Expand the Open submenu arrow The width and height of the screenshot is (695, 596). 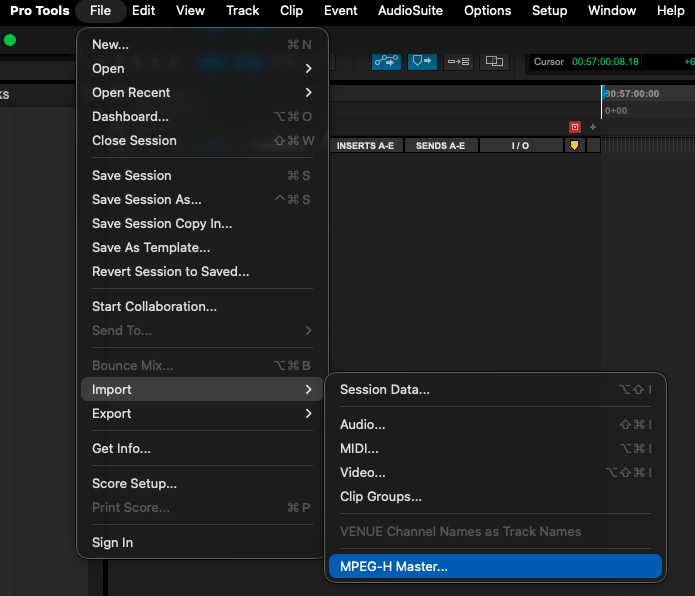308,68
